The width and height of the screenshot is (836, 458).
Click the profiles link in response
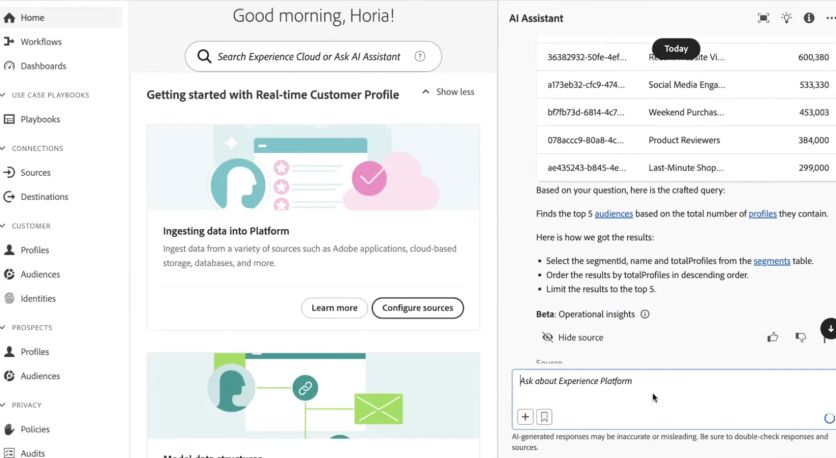pyautogui.click(x=762, y=214)
